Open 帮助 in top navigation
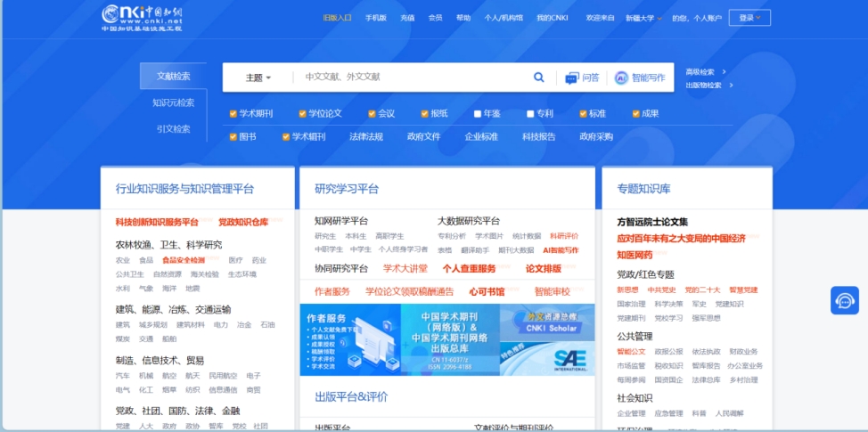868x432 pixels. click(x=463, y=18)
